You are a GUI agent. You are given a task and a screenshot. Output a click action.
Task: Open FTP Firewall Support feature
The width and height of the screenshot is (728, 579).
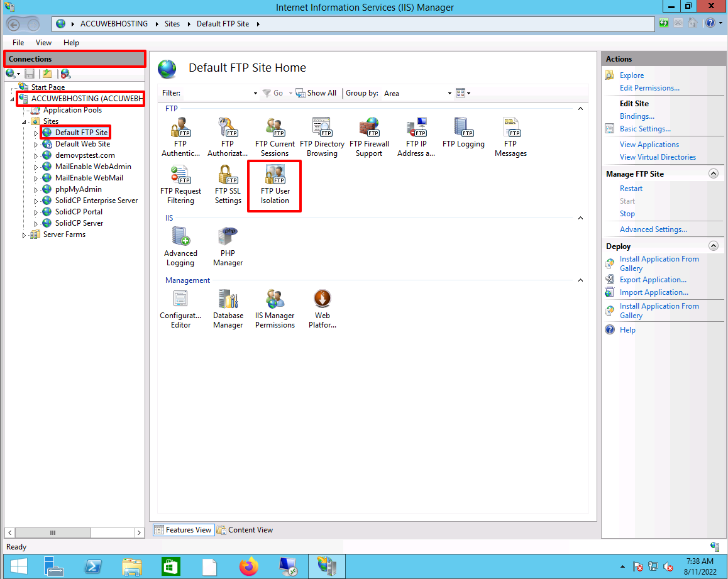pos(369,138)
